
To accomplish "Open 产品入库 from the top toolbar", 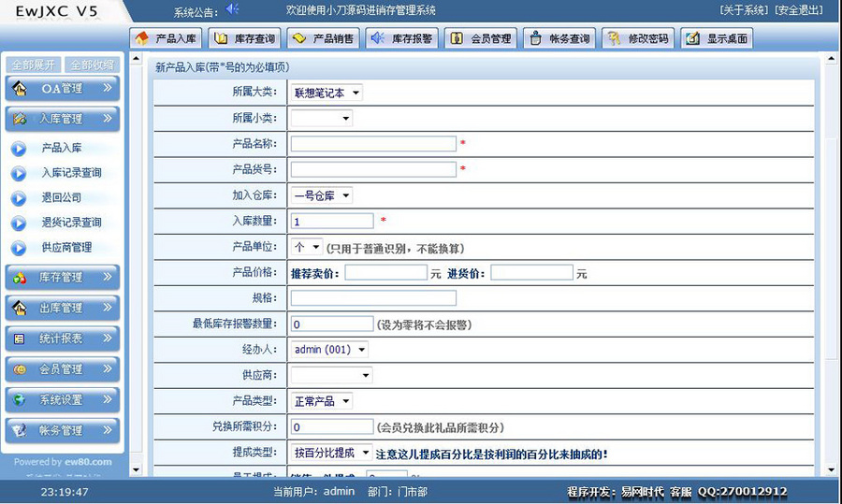I will pyautogui.click(x=166, y=38).
